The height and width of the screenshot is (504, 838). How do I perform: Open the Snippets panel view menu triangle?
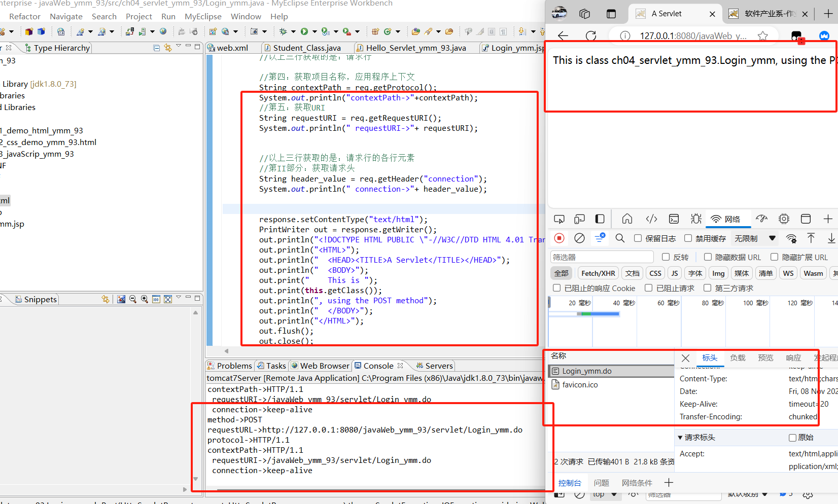pos(179,297)
